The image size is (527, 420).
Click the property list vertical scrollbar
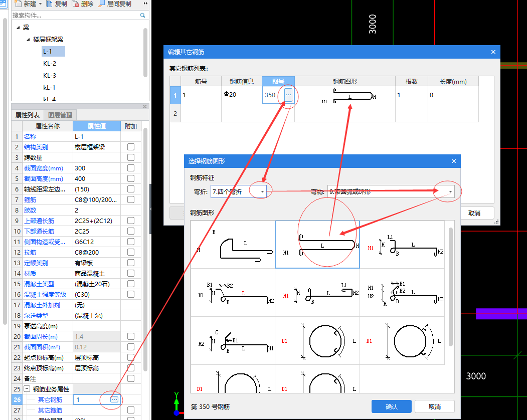coord(145,249)
